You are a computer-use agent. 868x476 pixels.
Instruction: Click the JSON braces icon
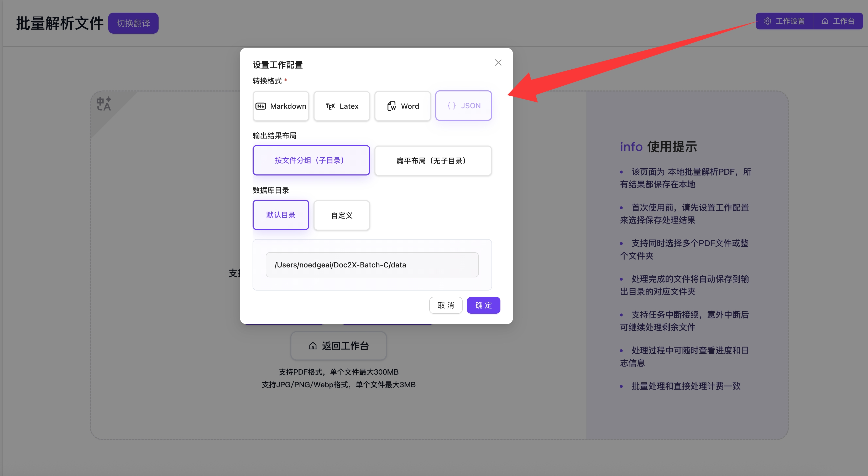point(452,106)
